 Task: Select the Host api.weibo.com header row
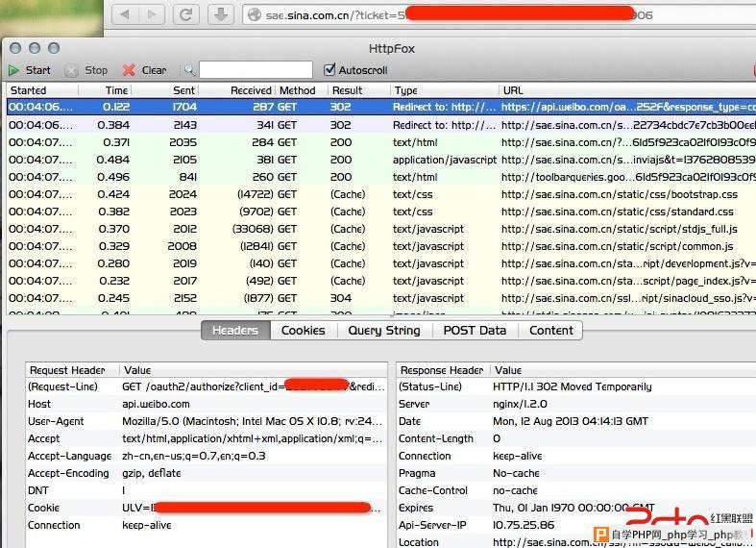(207, 404)
